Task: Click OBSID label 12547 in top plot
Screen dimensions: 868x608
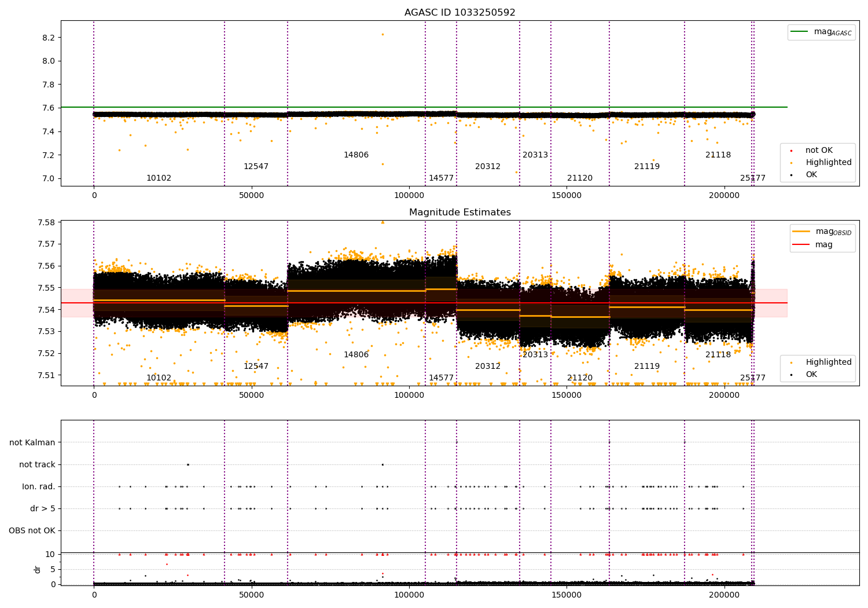Action: (256, 167)
